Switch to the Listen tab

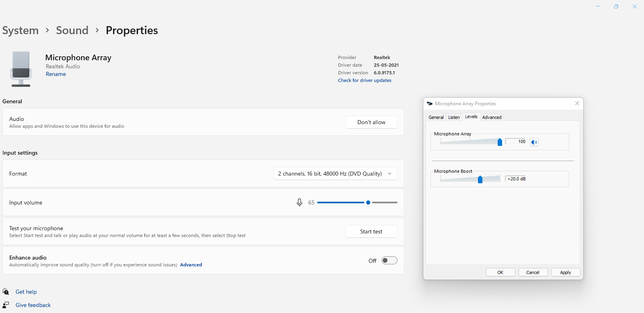454,117
